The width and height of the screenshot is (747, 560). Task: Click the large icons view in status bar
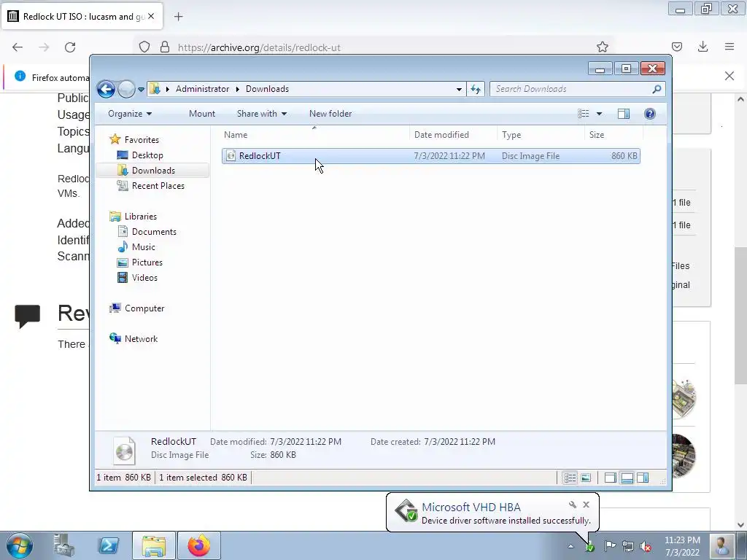(586, 478)
